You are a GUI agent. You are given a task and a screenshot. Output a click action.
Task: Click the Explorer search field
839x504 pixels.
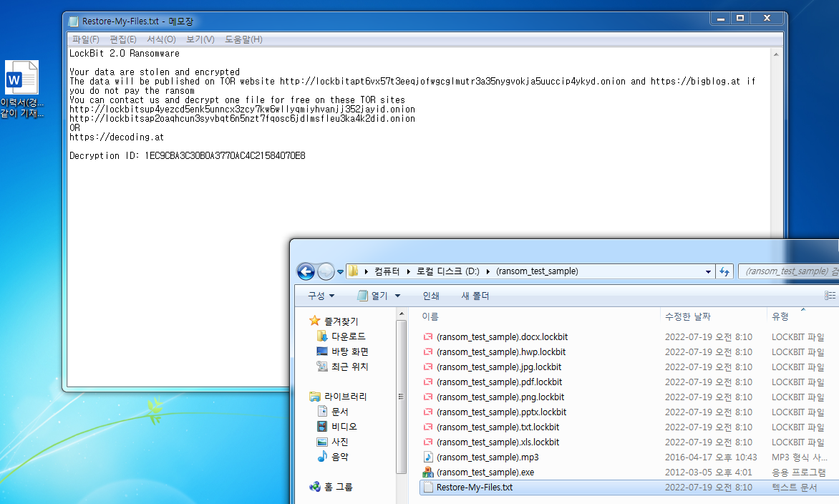pyautogui.click(x=788, y=271)
